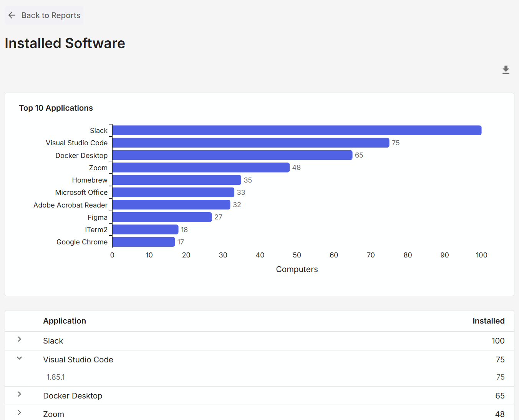Click the Installed column header
The image size is (519, 420).
coord(488,321)
